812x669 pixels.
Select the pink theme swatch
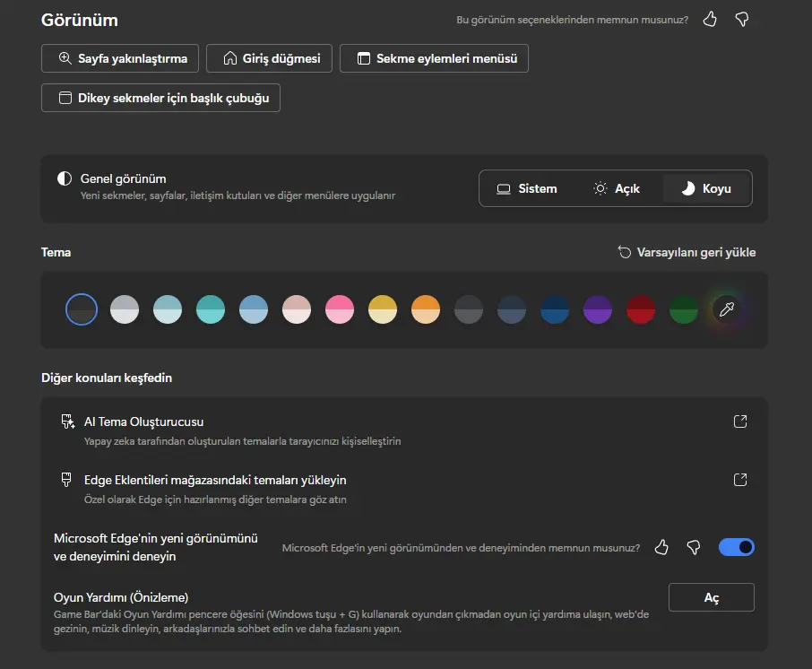(x=339, y=309)
